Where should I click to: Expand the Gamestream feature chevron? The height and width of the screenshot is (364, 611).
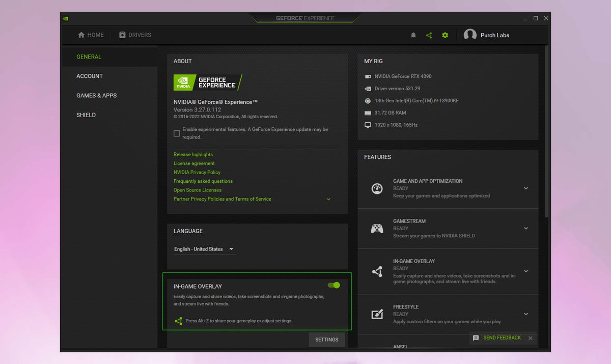pyautogui.click(x=526, y=229)
